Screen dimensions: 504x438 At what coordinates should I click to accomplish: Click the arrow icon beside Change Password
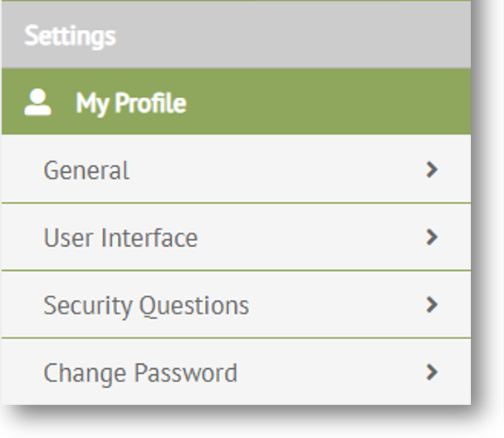(x=431, y=372)
